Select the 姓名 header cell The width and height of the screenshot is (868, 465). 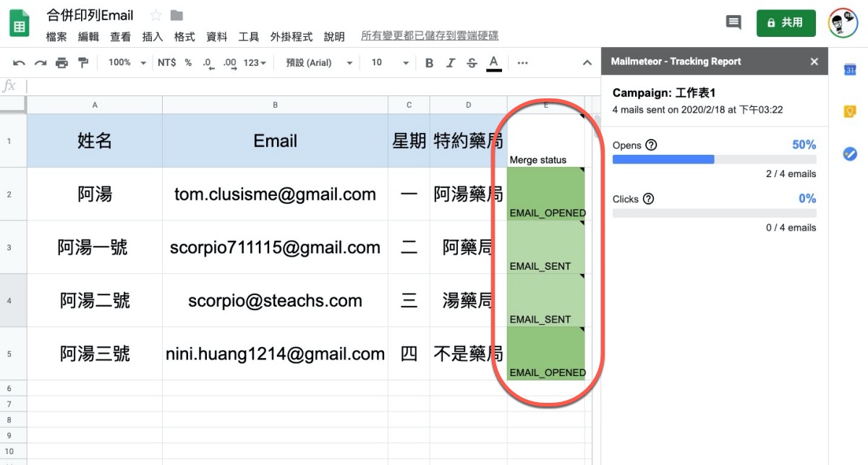(95, 141)
